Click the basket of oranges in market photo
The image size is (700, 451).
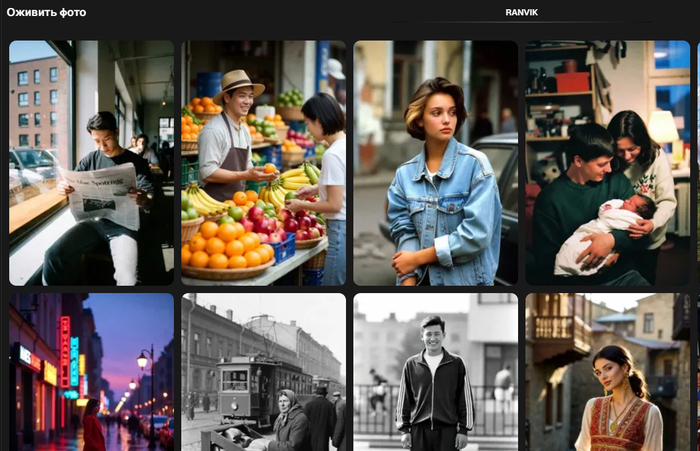point(227,248)
